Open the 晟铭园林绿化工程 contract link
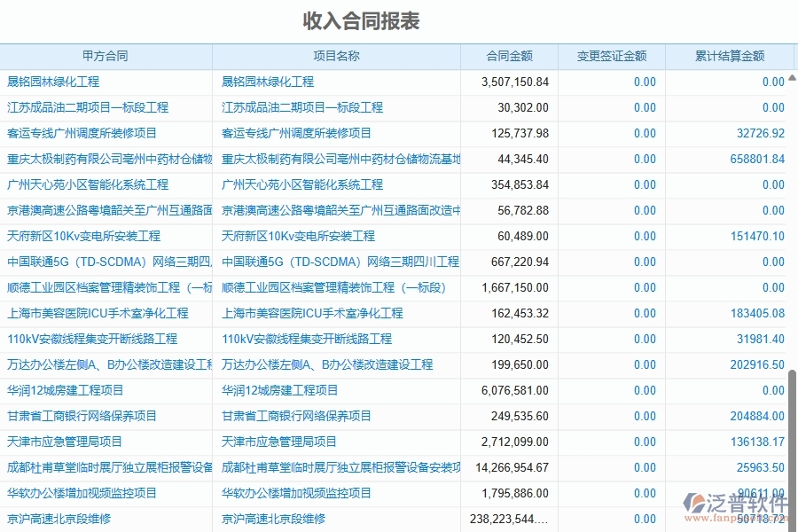This screenshot has width=798, height=532. point(53,82)
